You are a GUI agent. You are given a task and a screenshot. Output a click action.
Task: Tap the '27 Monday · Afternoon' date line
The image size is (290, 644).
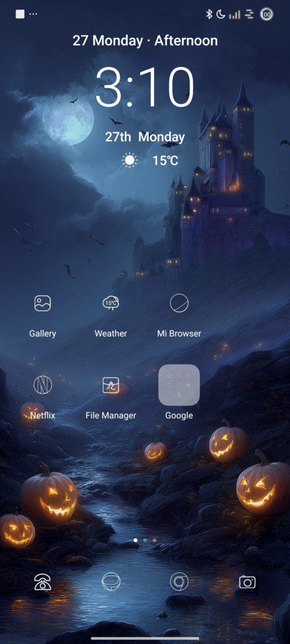(145, 40)
